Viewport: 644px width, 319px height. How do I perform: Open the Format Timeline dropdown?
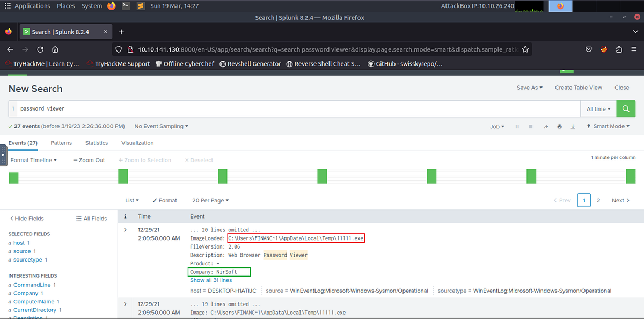(33, 160)
